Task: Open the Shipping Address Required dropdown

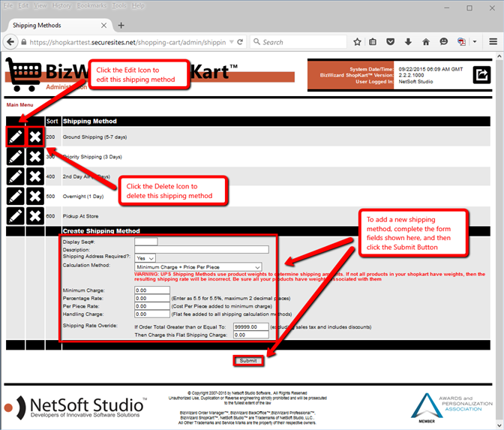Action: pos(145,258)
